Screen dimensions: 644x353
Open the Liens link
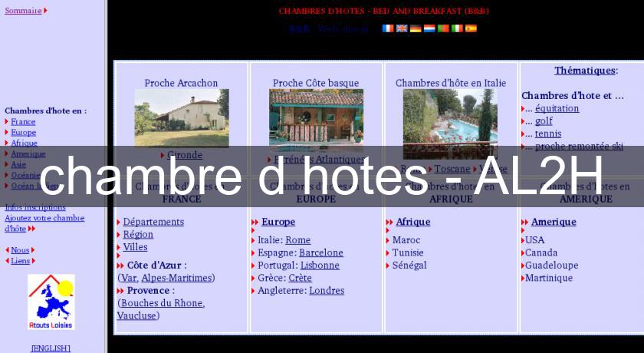click(x=21, y=261)
